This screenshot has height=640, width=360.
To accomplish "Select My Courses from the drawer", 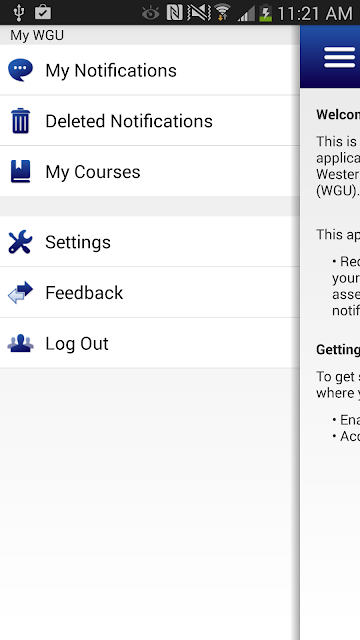I will [x=150, y=171].
